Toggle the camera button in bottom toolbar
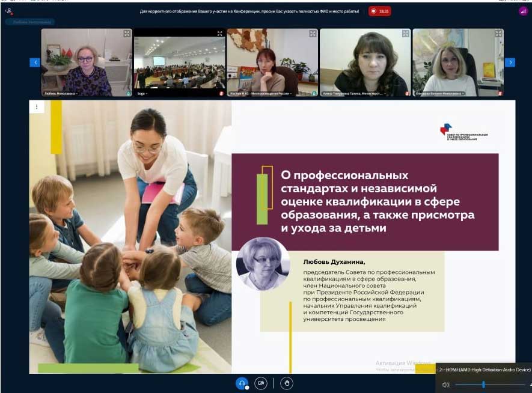 pyautogui.click(x=261, y=383)
